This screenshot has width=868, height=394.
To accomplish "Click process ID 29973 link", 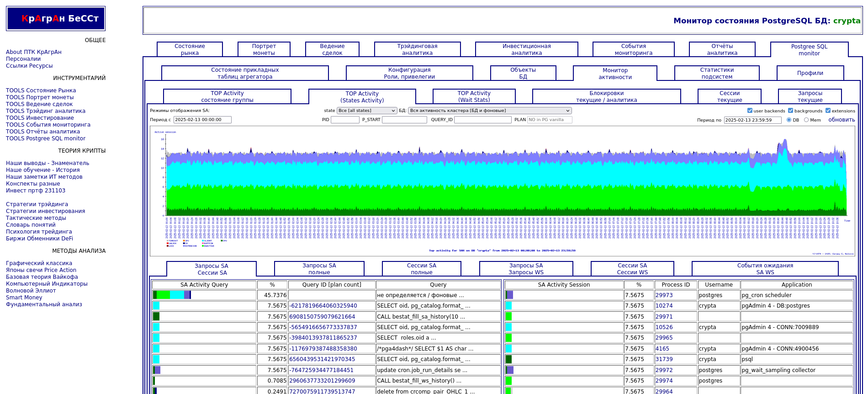I will (664, 295).
